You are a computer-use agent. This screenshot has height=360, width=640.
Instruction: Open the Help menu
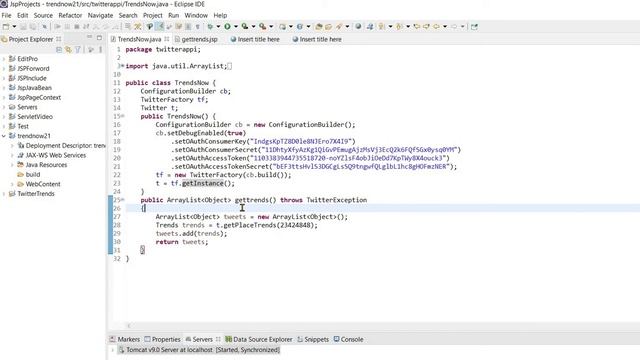[x=220, y=15]
